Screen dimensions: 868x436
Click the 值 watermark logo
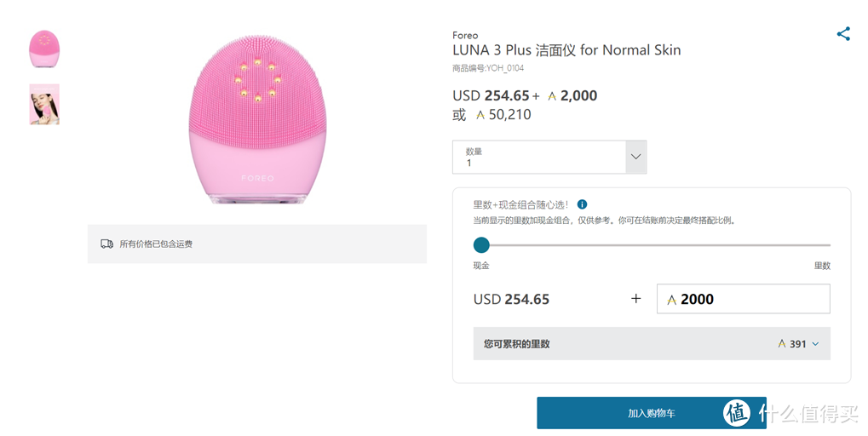pyautogui.click(x=737, y=413)
